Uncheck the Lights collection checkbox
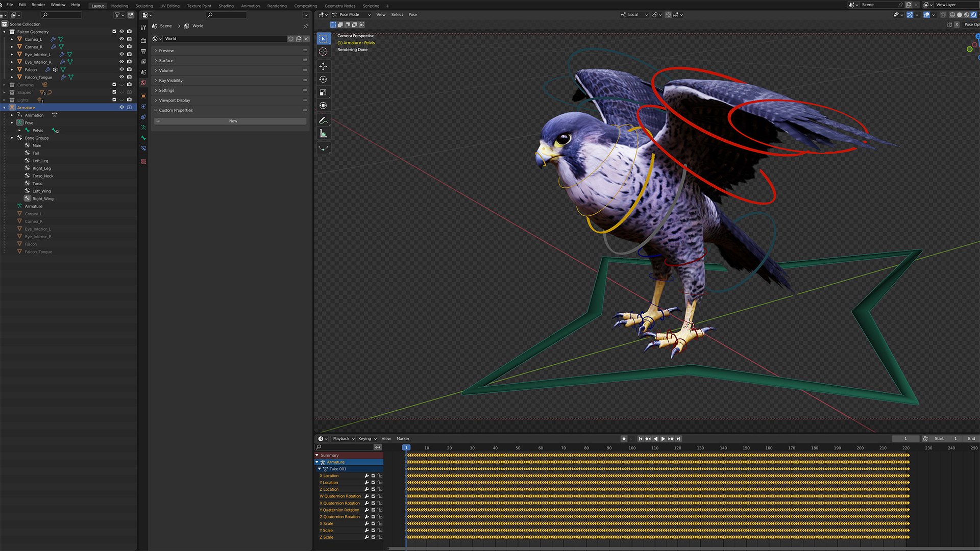 [114, 100]
